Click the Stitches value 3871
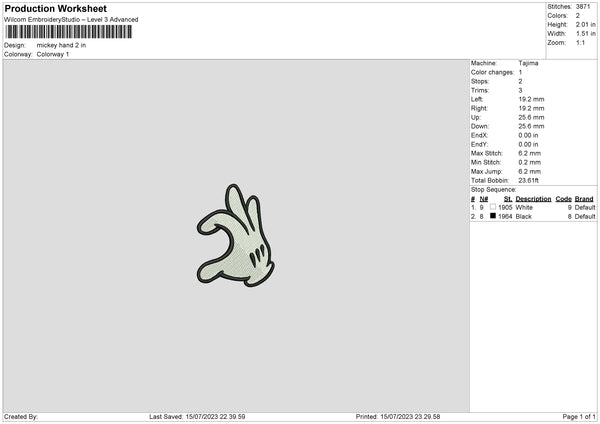Image resolution: width=600 pixels, height=424 pixels. click(583, 7)
